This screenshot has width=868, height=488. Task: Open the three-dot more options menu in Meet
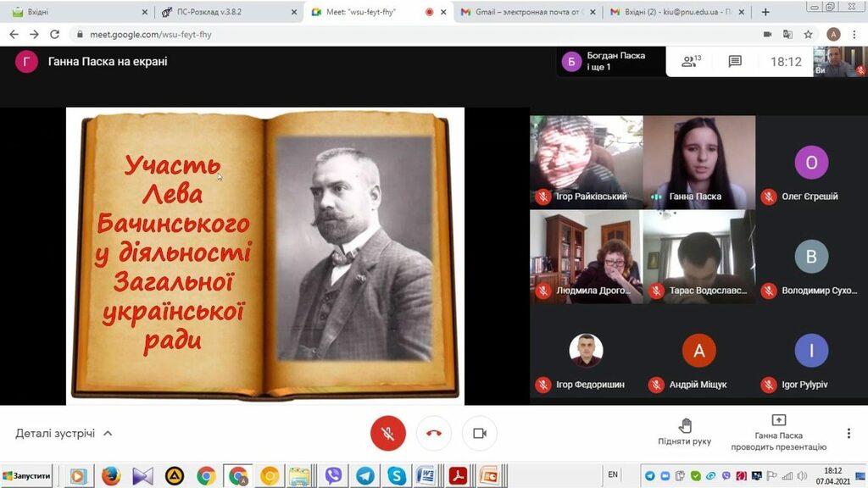[849, 433]
